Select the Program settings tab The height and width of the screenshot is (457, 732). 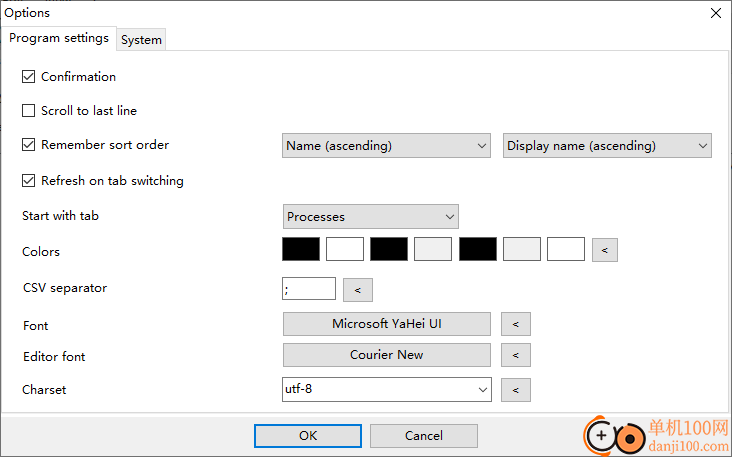(x=59, y=38)
